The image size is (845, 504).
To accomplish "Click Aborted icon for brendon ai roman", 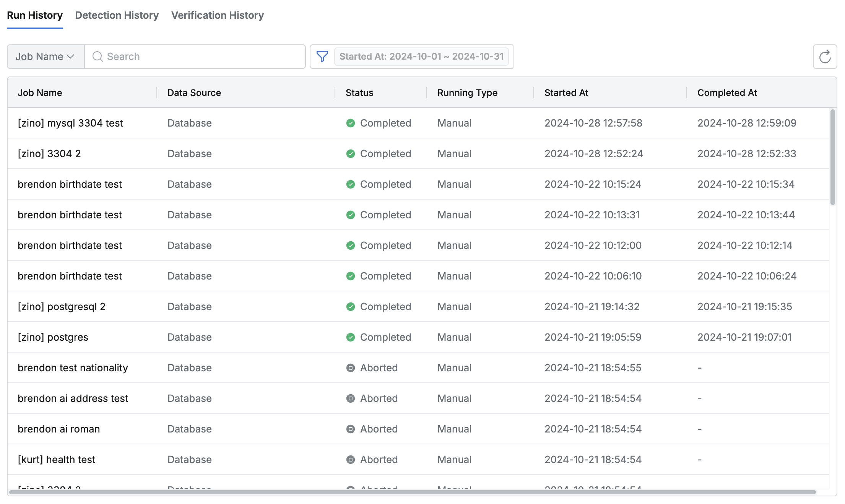I will [x=350, y=429].
